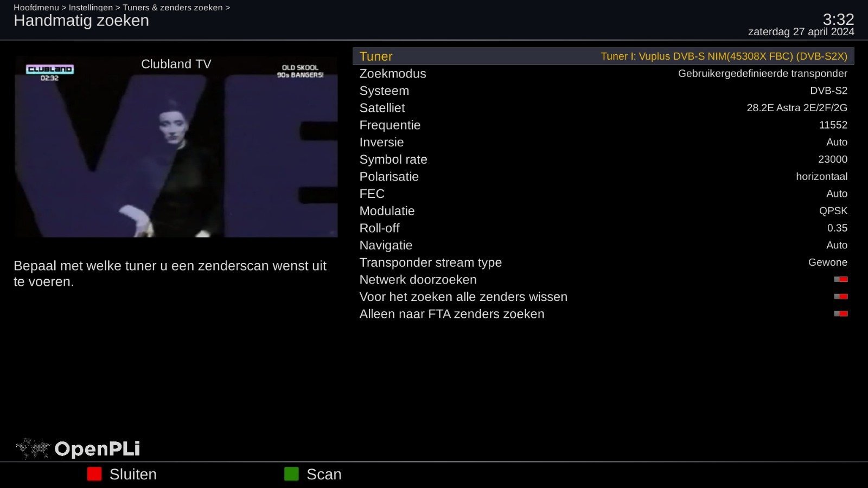Click the Clubland TV video preview

[176, 147]
